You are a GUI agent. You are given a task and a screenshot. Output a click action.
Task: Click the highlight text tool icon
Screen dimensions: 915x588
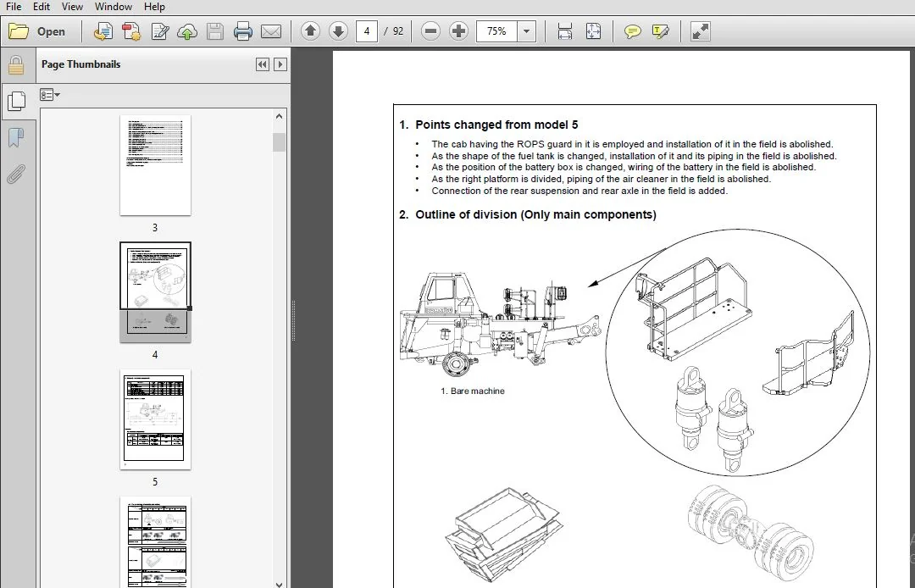[x=661, y=31]
